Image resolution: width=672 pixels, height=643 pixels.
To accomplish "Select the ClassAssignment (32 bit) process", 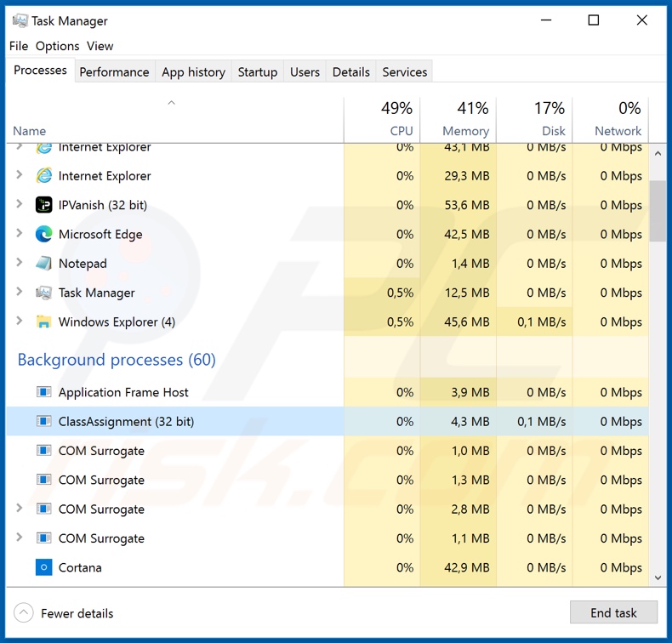I will pos(327,421).
